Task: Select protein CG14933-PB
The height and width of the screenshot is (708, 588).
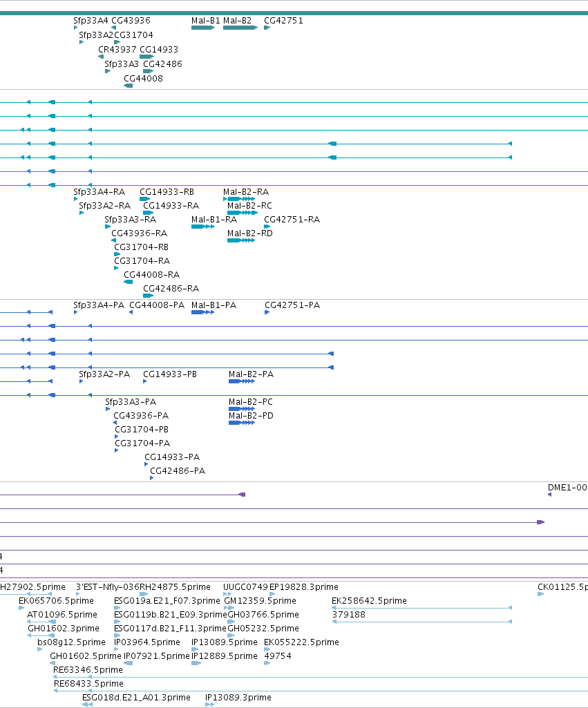Action: pos(170,374)
